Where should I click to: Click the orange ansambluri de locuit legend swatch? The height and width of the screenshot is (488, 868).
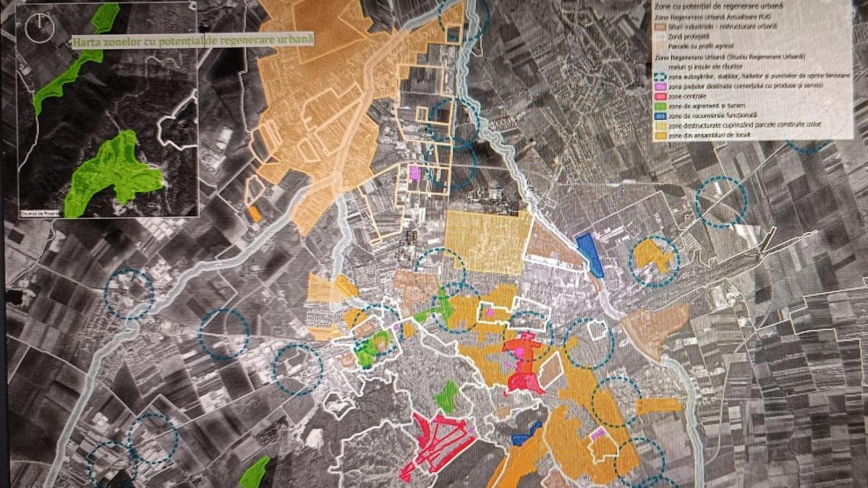[x=661, y=134]
